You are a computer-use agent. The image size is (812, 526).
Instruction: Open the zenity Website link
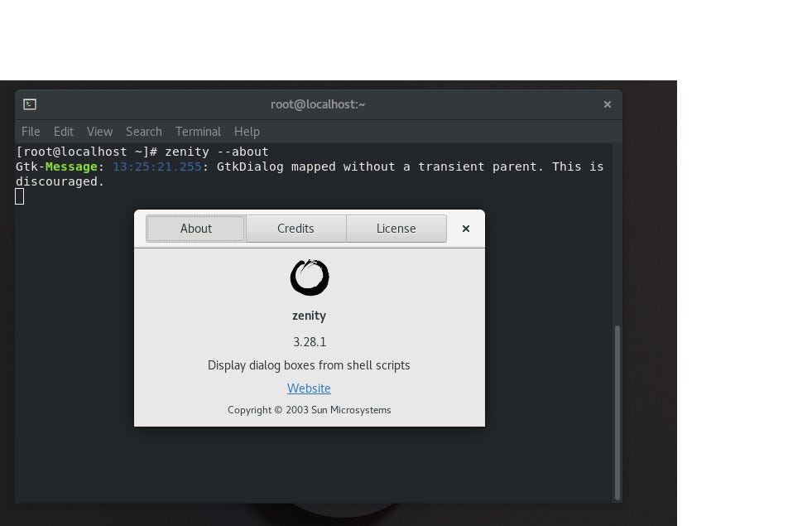[x=309, y=388]
